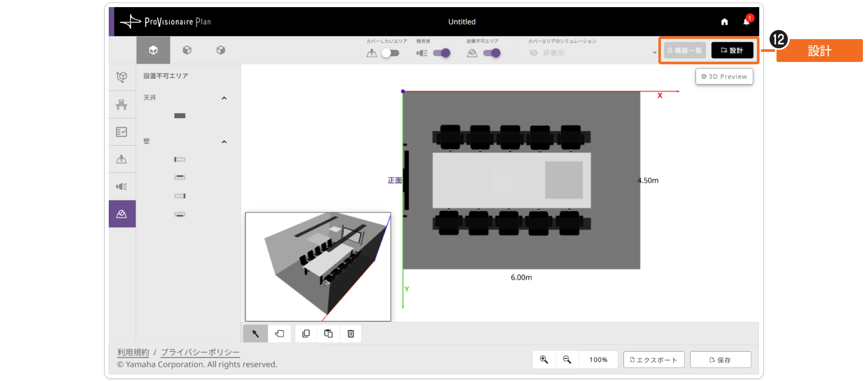Open the noise source speaker sidebar icon
The image size is (868, 381).
(122, 186)
